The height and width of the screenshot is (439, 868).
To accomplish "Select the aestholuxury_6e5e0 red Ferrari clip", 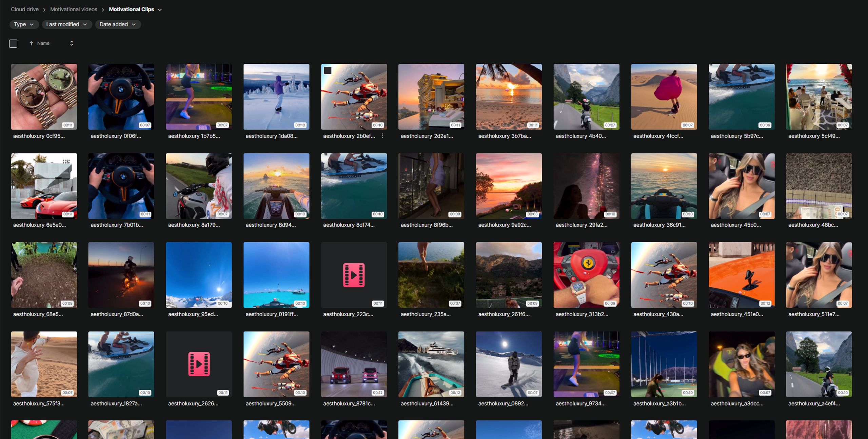I will coord(44,186).
